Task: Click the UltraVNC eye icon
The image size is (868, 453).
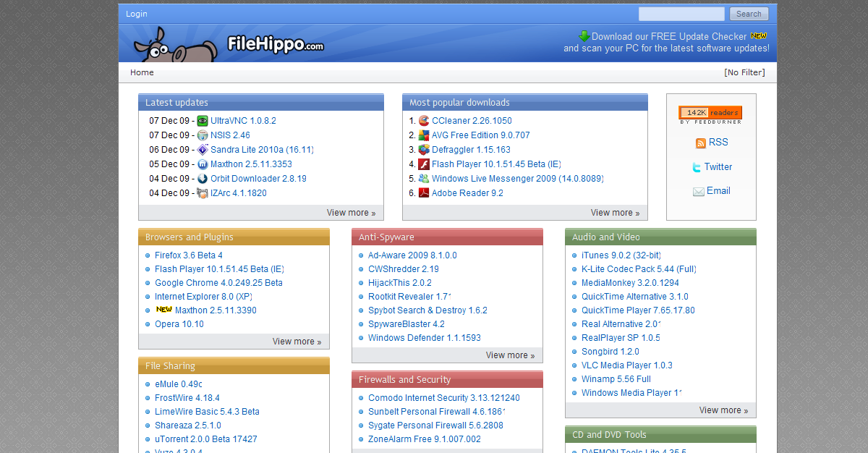Action: click(203, 121)
